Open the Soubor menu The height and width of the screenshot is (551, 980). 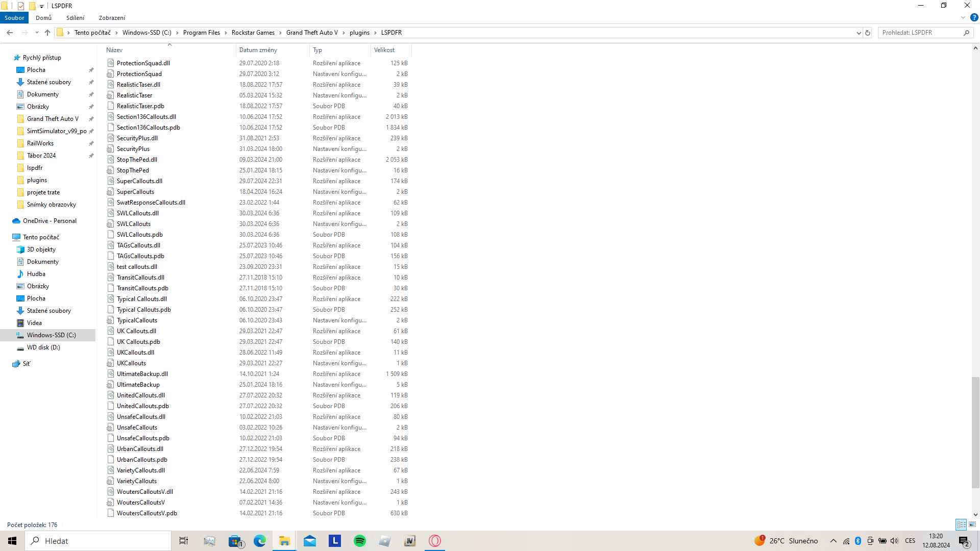14,18
